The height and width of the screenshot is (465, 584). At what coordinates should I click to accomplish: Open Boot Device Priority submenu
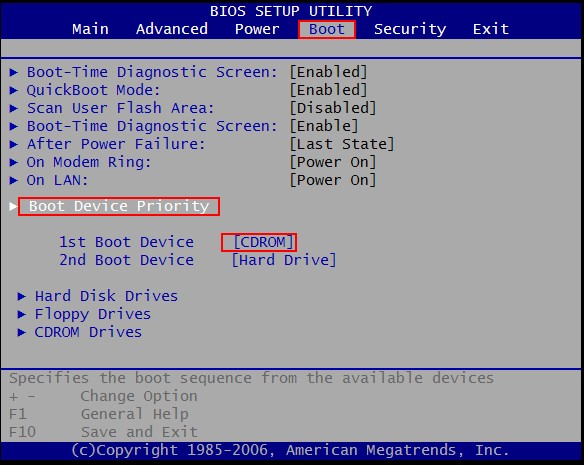pyautogui.click(x=119, y=206)
